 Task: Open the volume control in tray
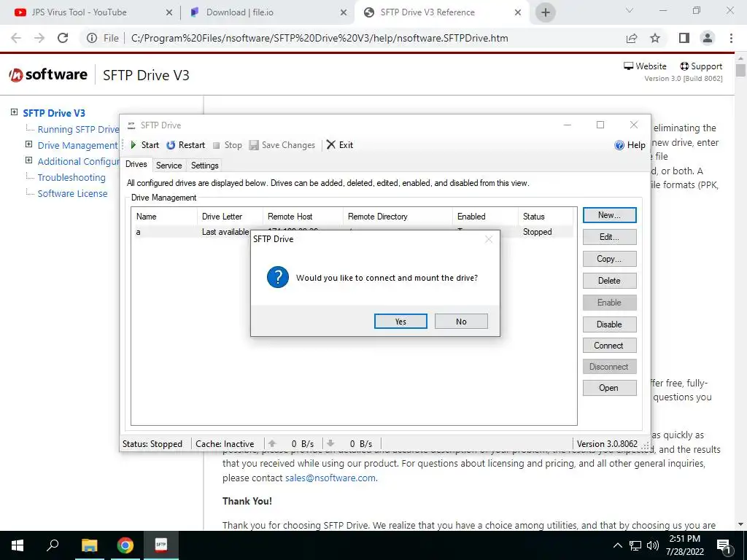click(x=653, y=545)
